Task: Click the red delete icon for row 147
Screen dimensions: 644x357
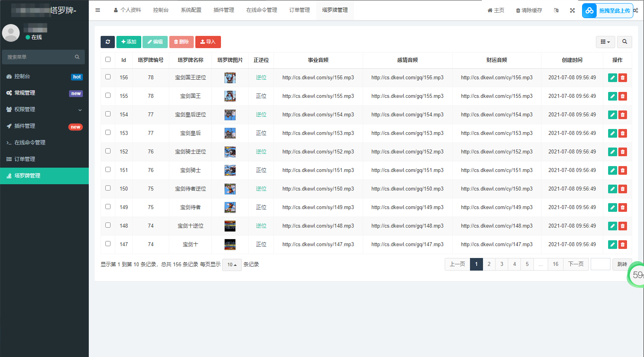Action: tap(623, 245)
